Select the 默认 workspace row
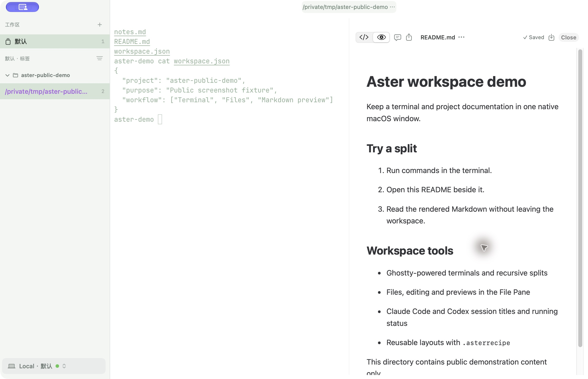 pyautogui.click(x=55, y=41)
